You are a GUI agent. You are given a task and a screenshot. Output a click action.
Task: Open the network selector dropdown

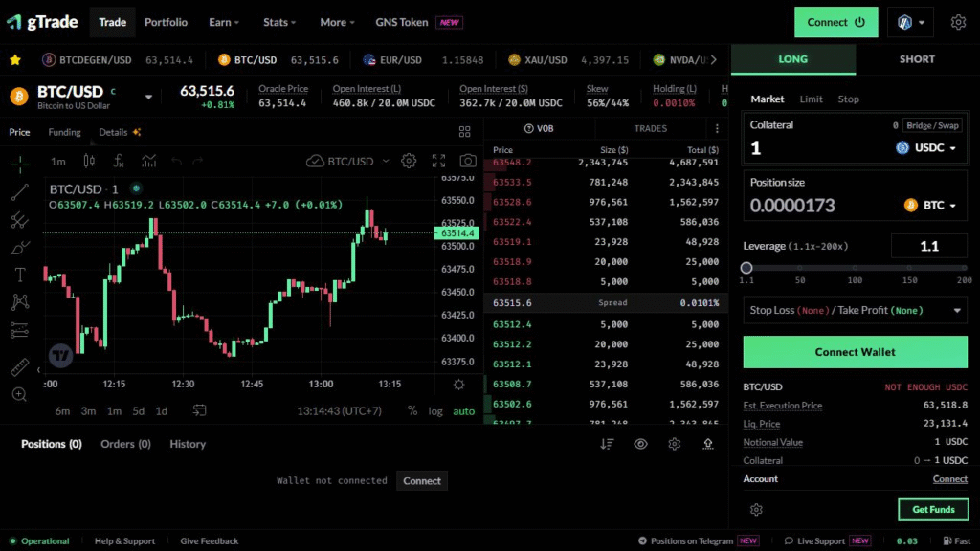pos(911,23)
